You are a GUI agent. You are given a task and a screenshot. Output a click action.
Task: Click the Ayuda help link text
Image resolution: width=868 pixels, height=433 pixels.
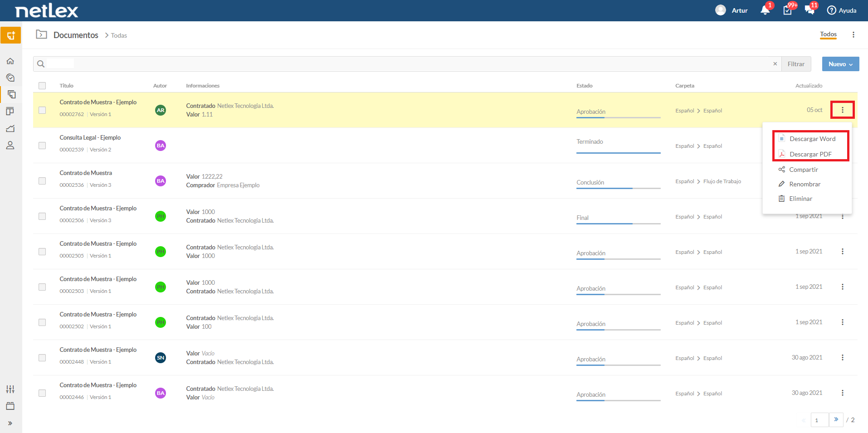847,10
